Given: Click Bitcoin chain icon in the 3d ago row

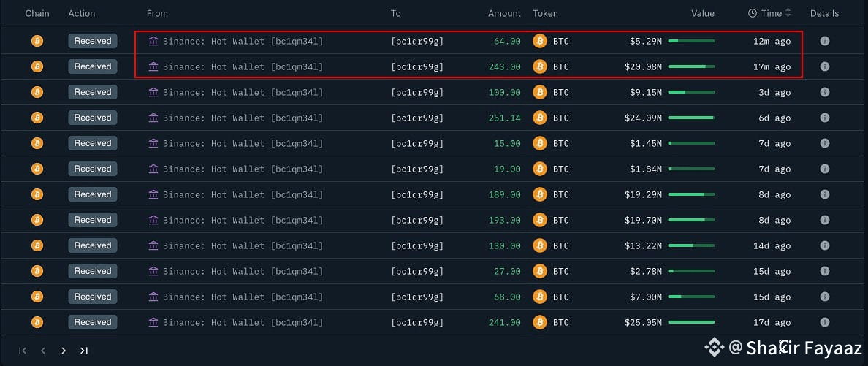Looking at the screenshot, I should point(37,92).
